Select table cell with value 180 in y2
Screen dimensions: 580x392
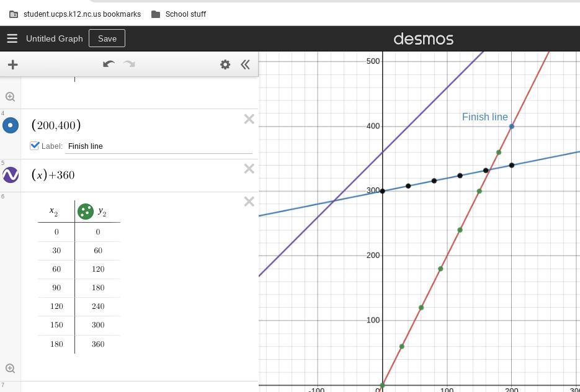(x=97, y=288)
